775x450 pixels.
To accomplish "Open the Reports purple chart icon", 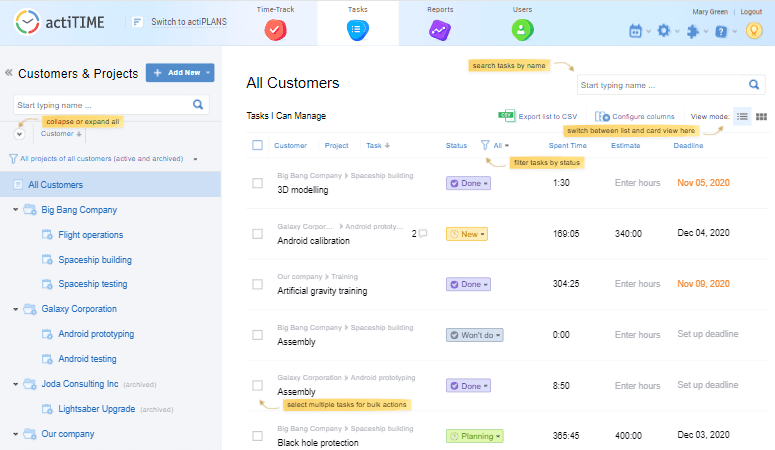I will (x=439, y=30).
